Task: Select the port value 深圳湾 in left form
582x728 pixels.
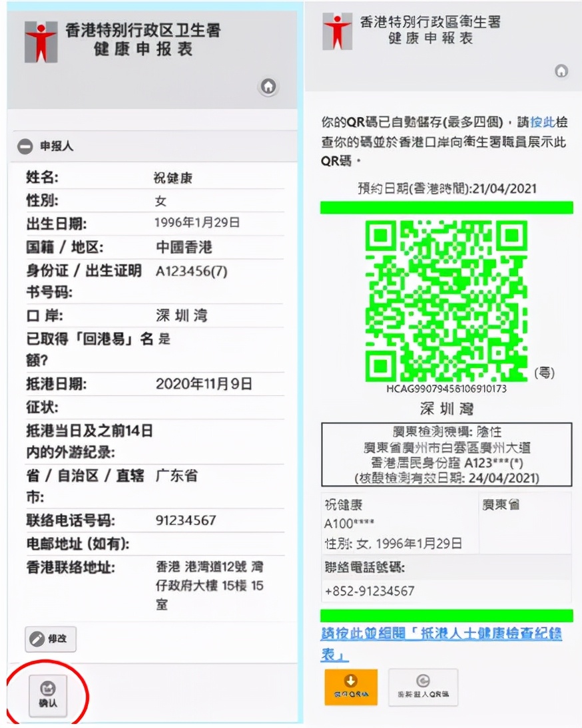Action: 182,315
